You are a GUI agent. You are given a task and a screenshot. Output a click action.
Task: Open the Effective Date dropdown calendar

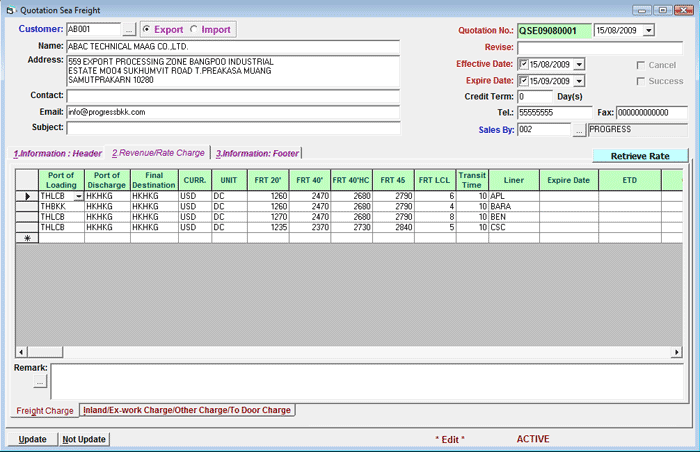point(579,64)
